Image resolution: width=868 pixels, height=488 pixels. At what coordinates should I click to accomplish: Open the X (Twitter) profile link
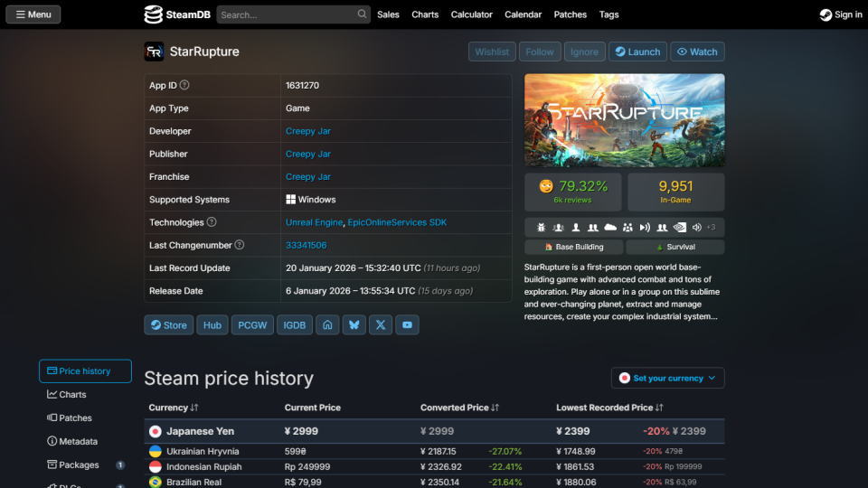coord(381,325)
